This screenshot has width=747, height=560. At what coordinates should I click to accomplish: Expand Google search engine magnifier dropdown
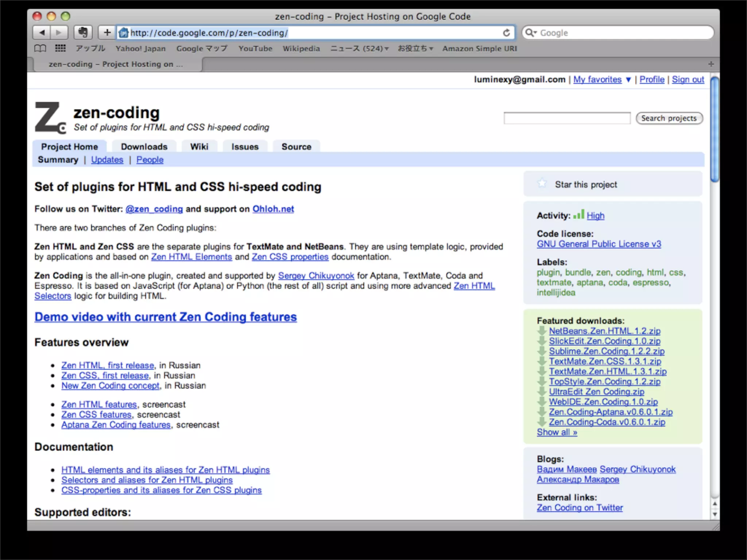(x=531, y=33)
